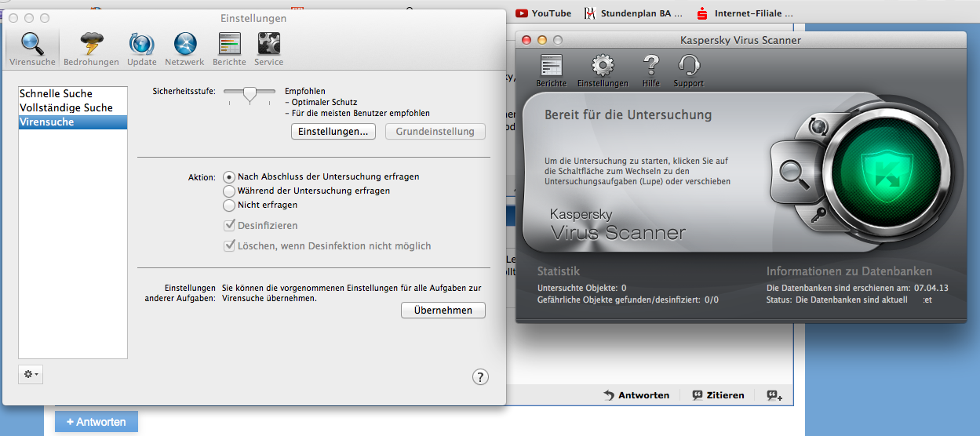The width and height of the screenshot is (980, 436).
Task: Click Berichte icon in Kaspersky Virus Scanner window
Action: 552,71
